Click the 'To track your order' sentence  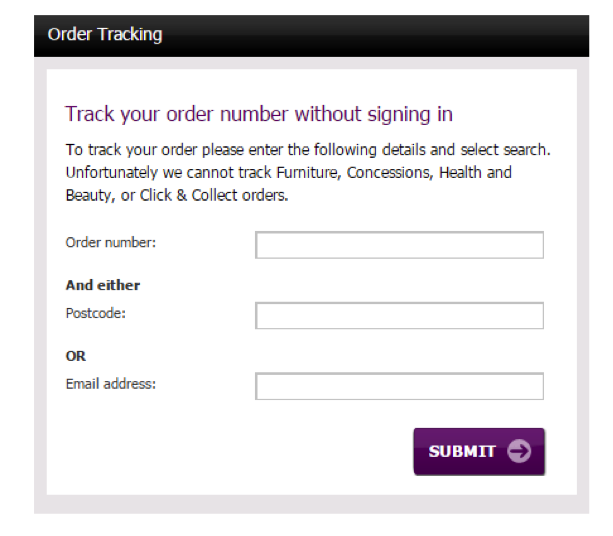(308, 150)
